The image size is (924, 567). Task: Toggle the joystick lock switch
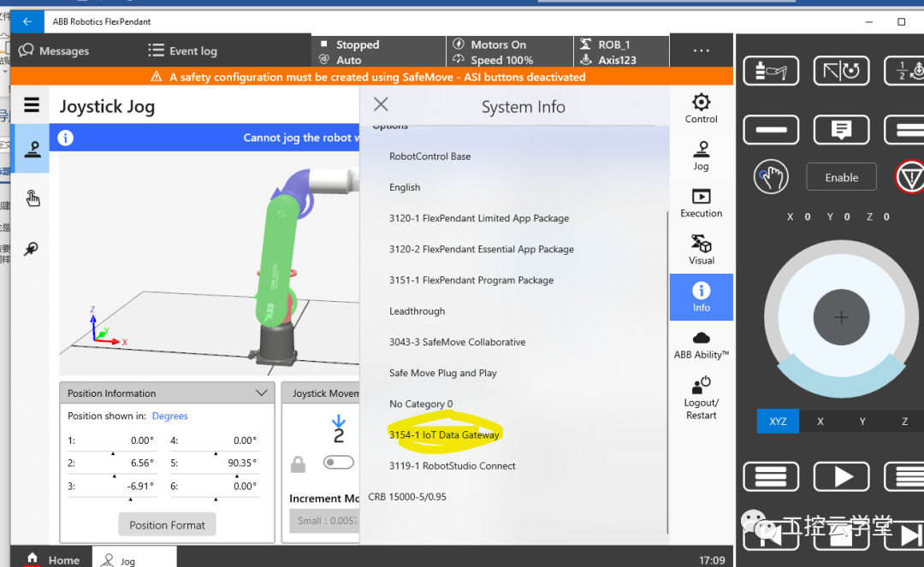point(338,462)
